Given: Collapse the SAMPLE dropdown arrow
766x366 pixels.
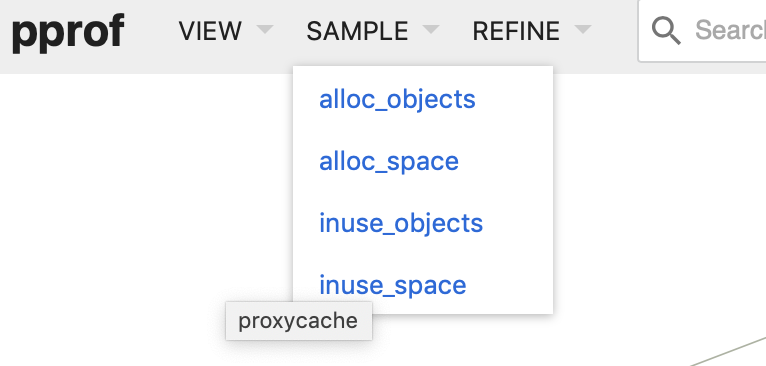Looking at the screenshot, I should [x=431, y=29].
